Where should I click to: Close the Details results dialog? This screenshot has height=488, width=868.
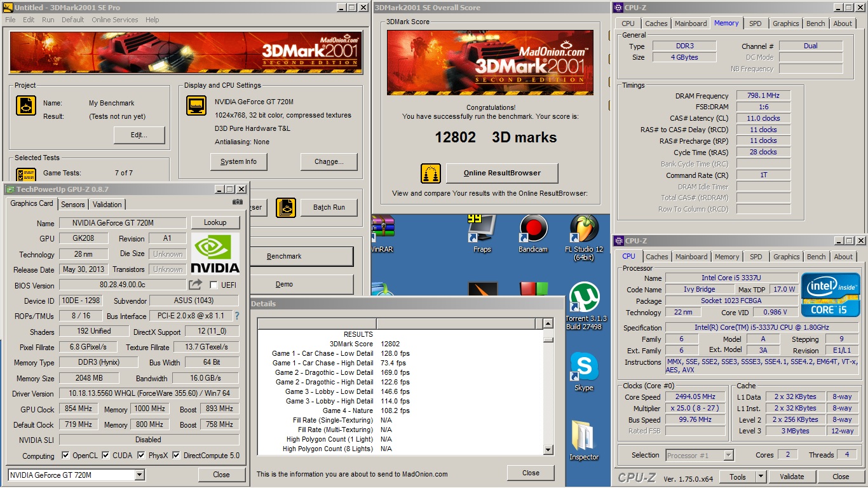(x=531, y=473)
